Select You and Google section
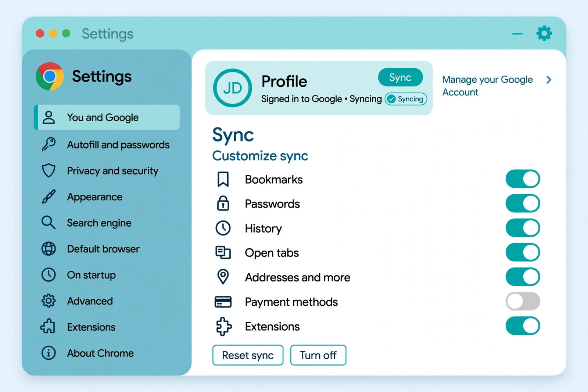Image resolution: width=588 pixels, height=392 pixels. (x=107, y=118)
